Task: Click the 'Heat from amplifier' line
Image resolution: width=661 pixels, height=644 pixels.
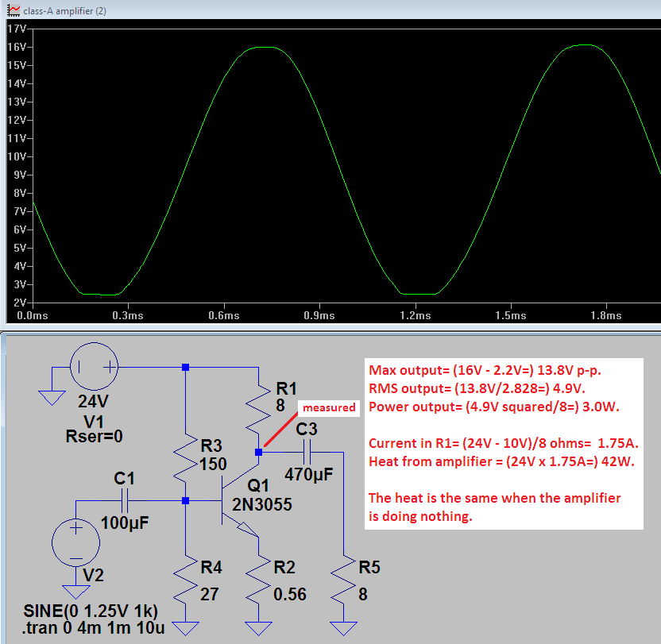Action: click(501, 461)
